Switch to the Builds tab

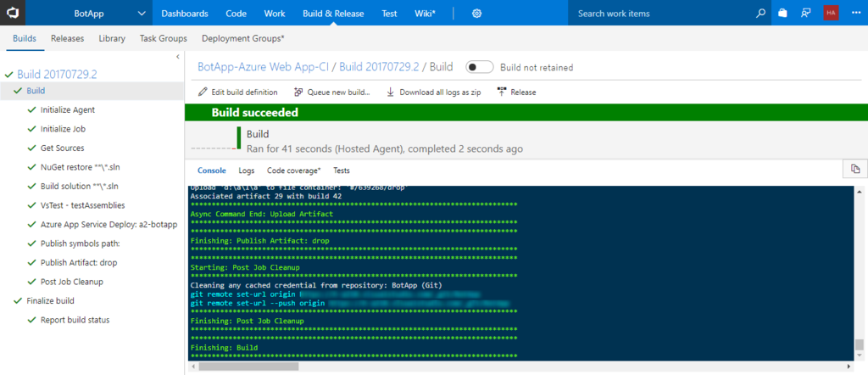pyautogui.click(x=25, y=38)
